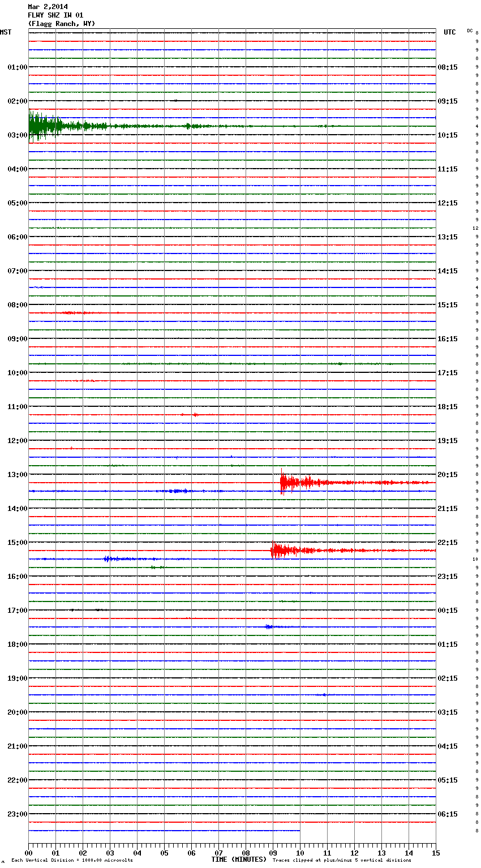The height and width of the screenshot is (868, 481).
Task: Click minute tick label 01 on the time axis
Action: click(x=55, y=853)
